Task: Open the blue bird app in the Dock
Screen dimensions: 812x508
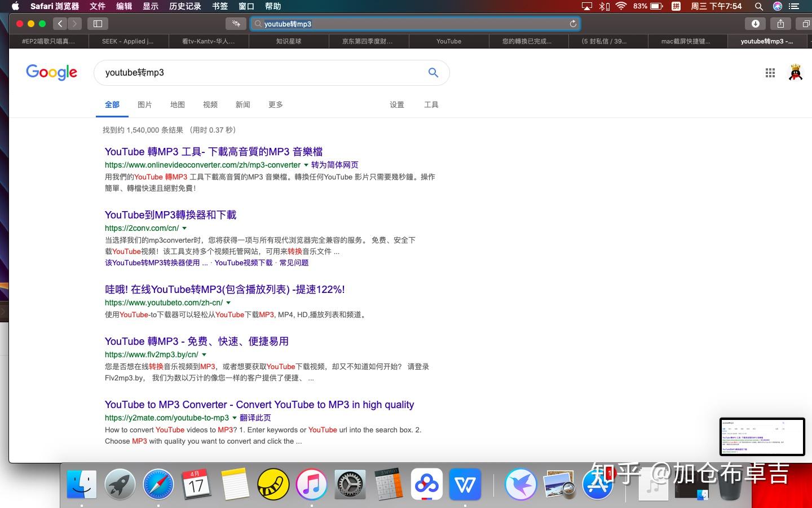Action: pyautogui.click(x=521, y=484)
